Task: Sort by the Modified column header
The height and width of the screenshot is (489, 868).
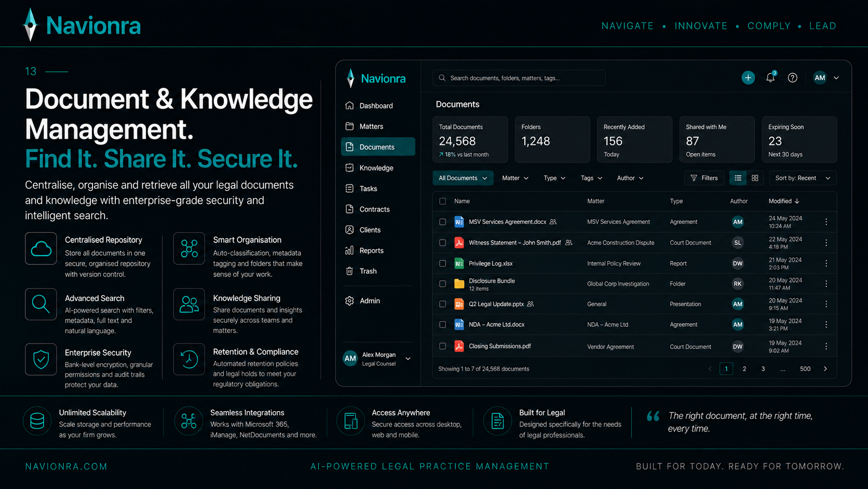Action: [x=784, y=201]
